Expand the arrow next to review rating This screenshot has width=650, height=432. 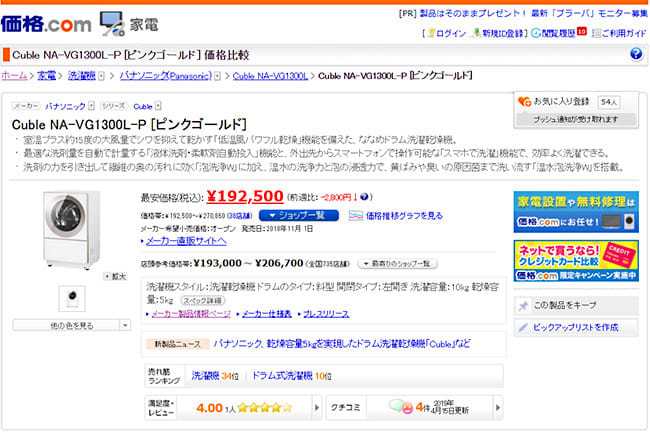[x=316, y=408]
